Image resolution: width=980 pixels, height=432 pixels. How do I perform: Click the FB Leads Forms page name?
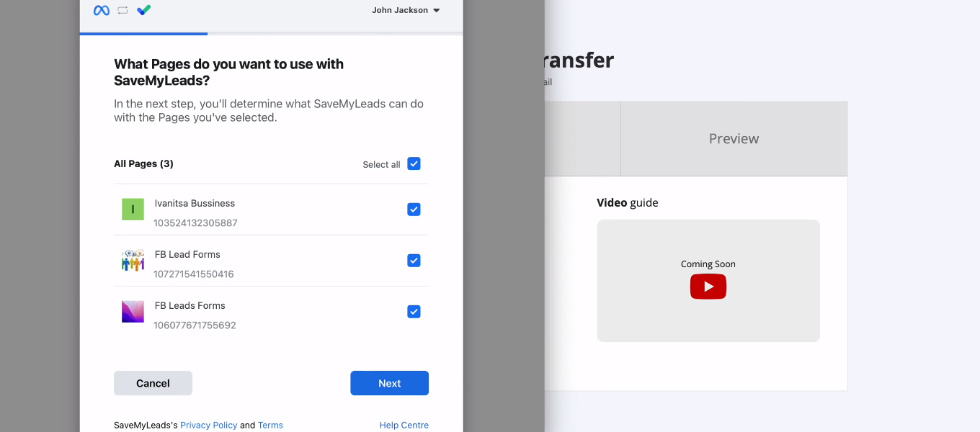190,305
